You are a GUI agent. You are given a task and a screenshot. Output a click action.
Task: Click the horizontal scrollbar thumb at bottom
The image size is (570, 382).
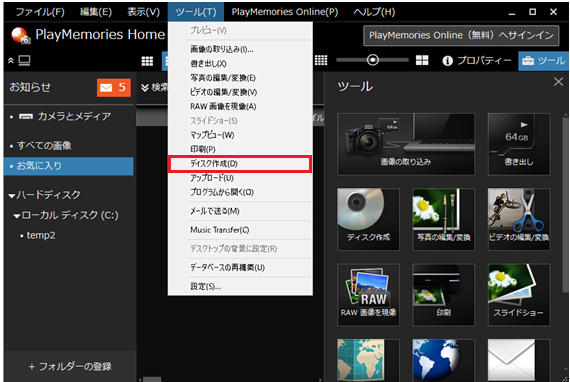pos(152,379)
